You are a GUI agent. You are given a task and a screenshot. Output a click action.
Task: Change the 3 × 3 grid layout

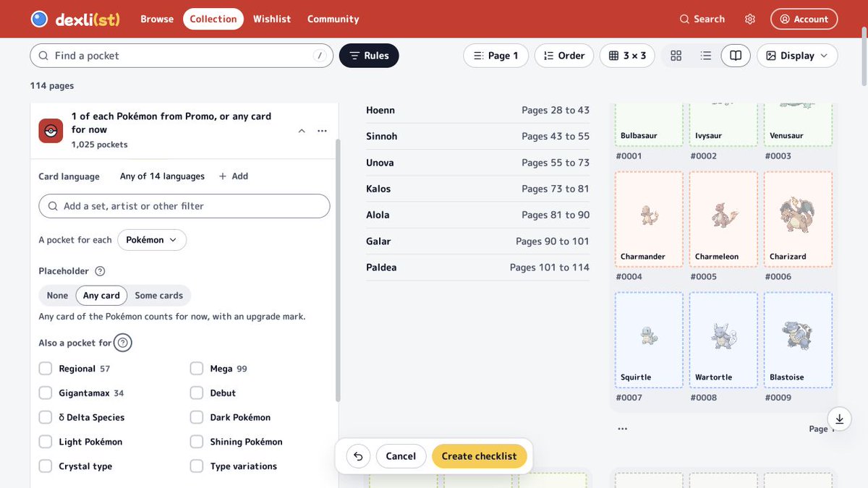[x=627, y=56]
